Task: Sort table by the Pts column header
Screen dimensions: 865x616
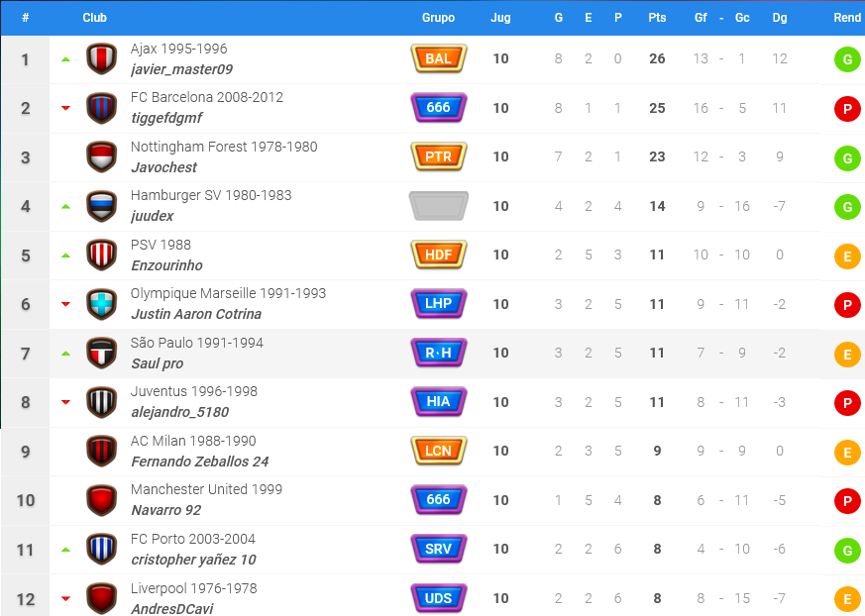Action: (657, 18)
